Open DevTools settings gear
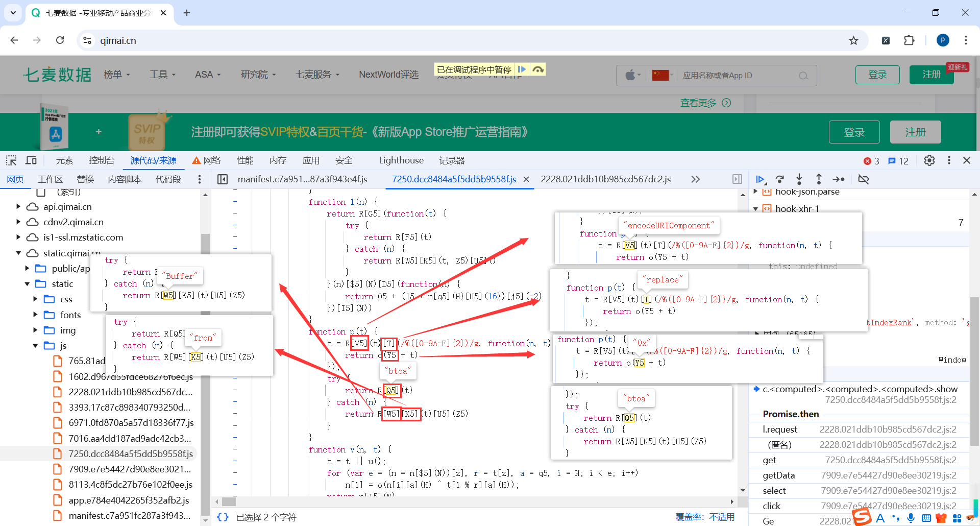The width and height of the screenshot is (980, 526). [x=929, y=160]
